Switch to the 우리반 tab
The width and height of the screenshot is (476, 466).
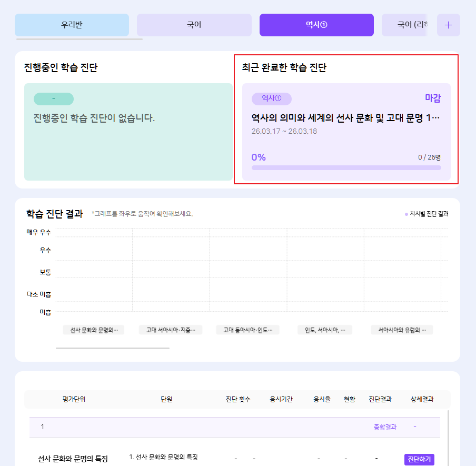pyautogui.click(x=72, y=25)
